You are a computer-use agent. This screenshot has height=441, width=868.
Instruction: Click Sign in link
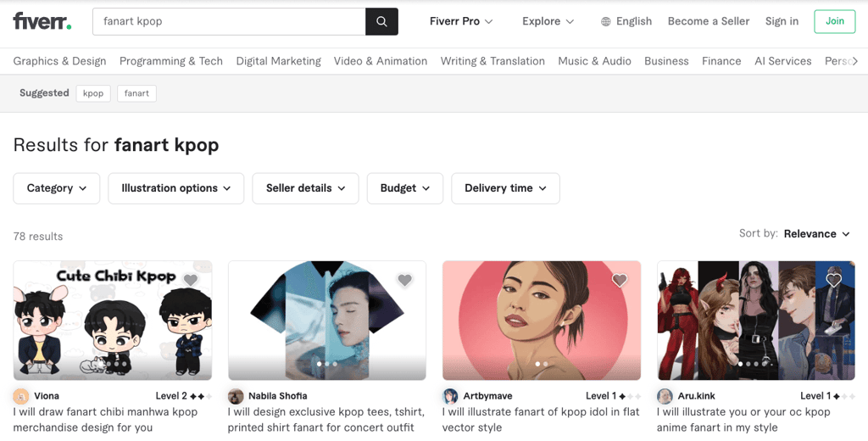(x=782, y=21)
